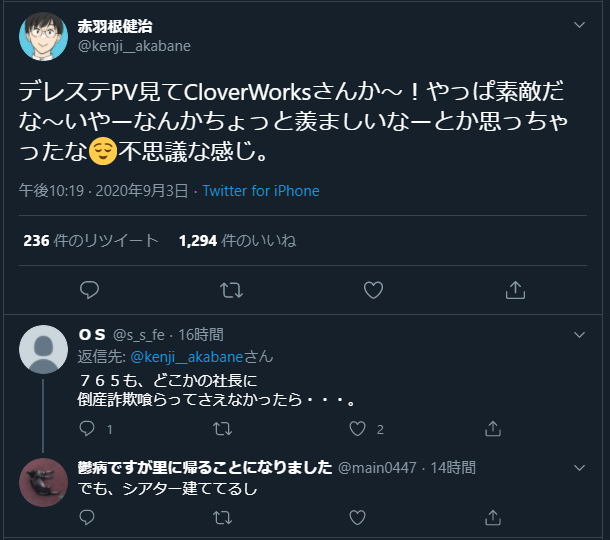Viewport: 610px width, 540px height.
Task: Retweet the main CloverWorks tweet
Action: click(231, 290)
